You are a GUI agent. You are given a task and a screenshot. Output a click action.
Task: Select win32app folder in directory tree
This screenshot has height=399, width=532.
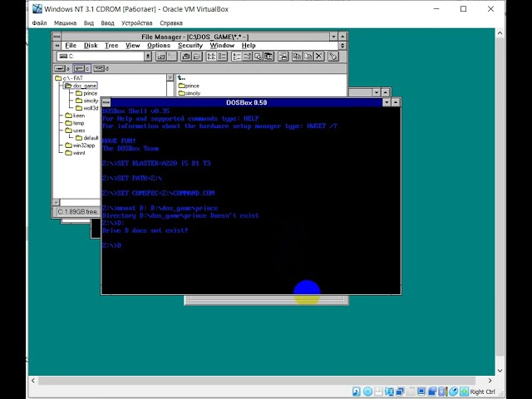pos(80,145)
